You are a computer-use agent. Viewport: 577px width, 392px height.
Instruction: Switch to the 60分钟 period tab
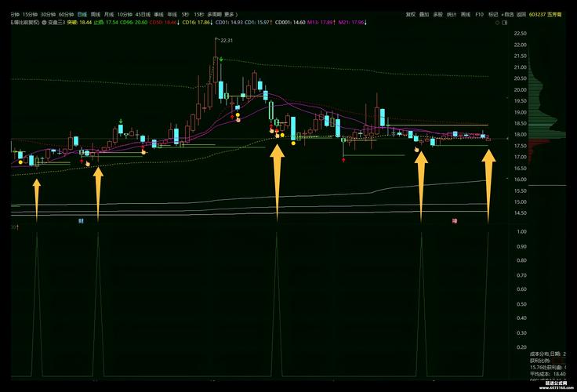(x=66, y=14)
